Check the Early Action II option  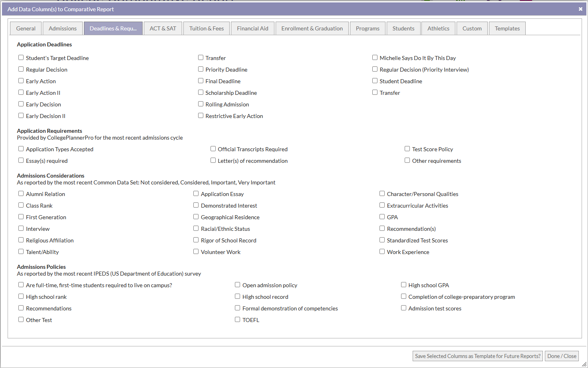click(21, 92)
